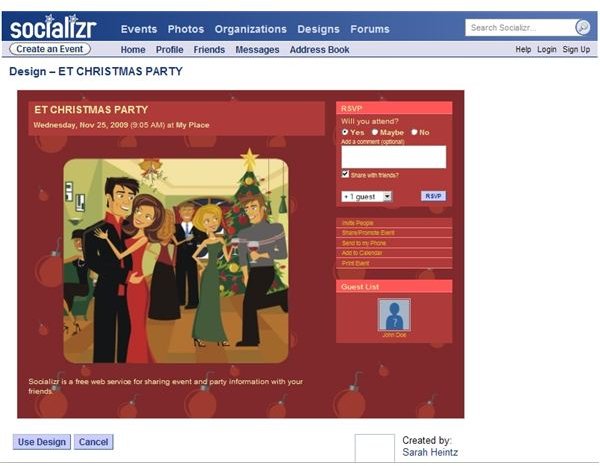Open the Events menu

tap(139, 29)
